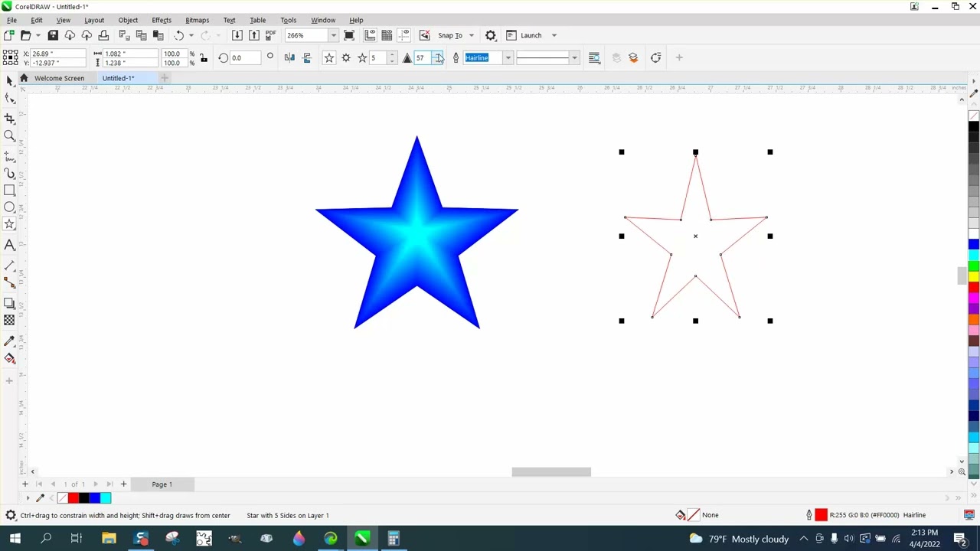The image size is (980, 551).
Task: Click the Save icon in toolbar
Action: pyautogui.click(x=53, y=35)
